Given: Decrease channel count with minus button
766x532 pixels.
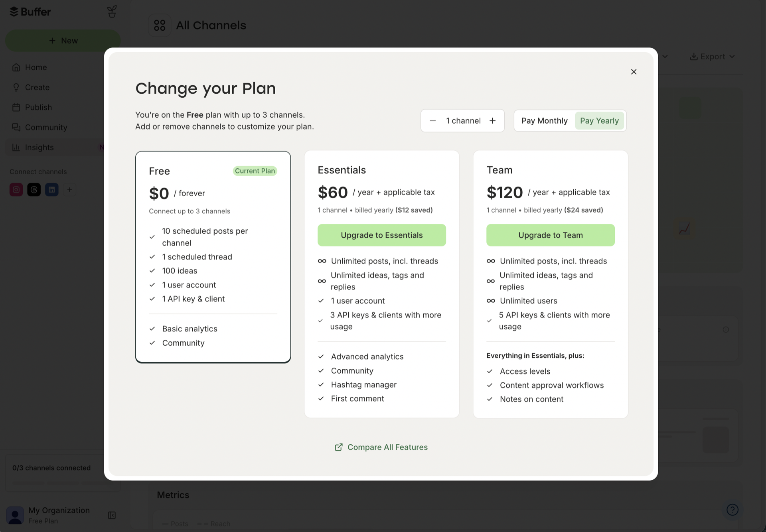Looking at the screenshot, I should (432, 120).
